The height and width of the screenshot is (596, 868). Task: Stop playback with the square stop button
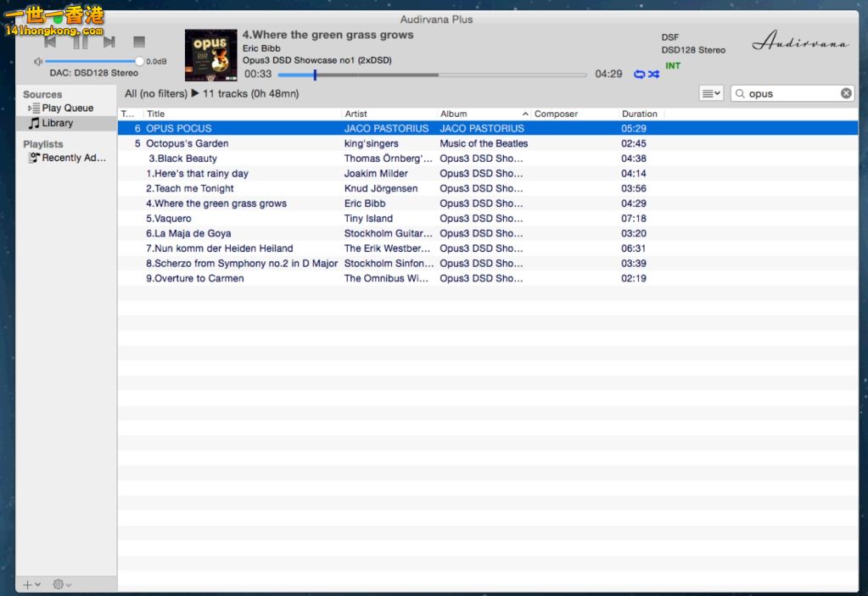pos(139,42)
